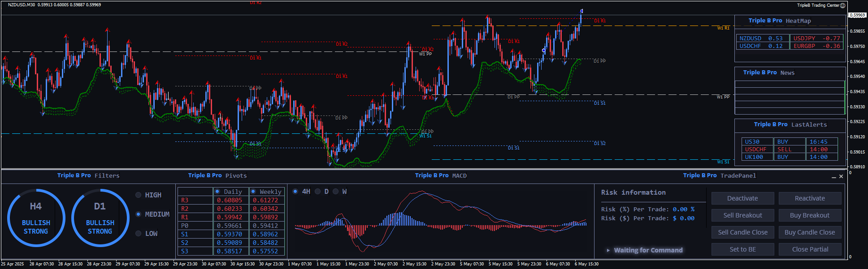Switch MACD timeframe to W

pos(336,192)
